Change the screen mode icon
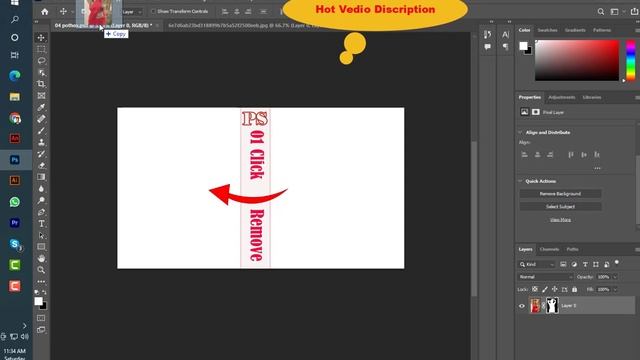This screenshot has width=640, height=360. click(x=41, y=329)
